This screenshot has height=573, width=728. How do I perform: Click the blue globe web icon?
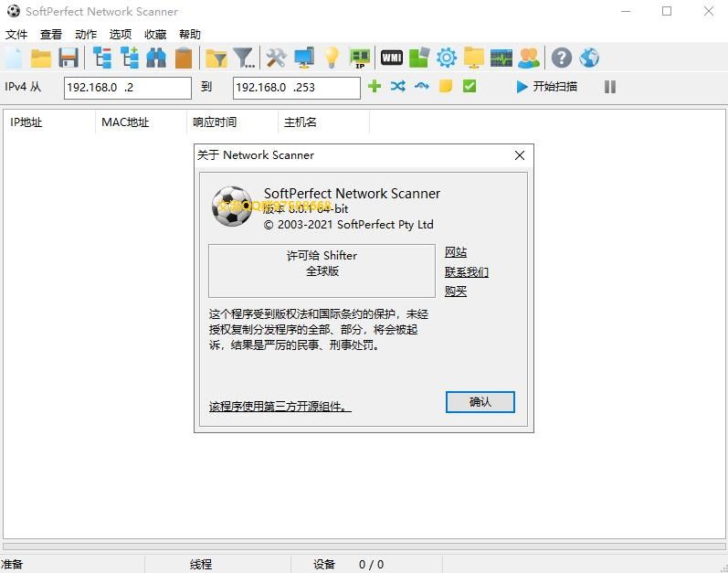pos(589,58)
